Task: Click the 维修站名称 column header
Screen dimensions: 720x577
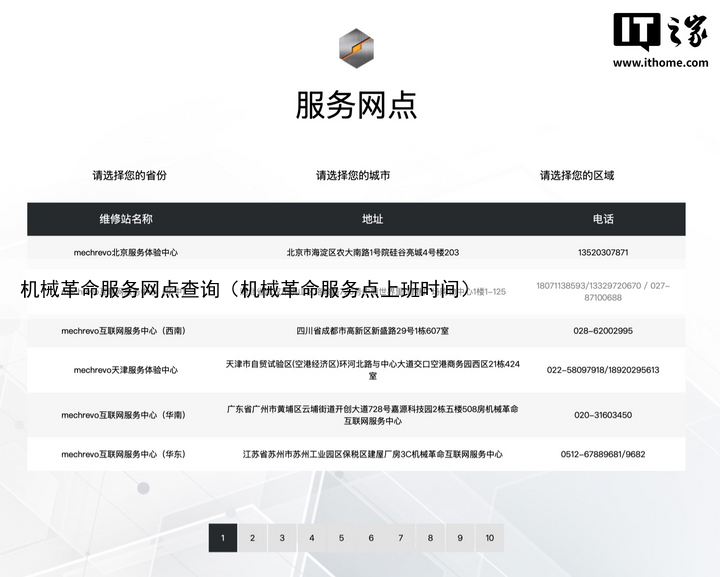Action: [126, 219]
